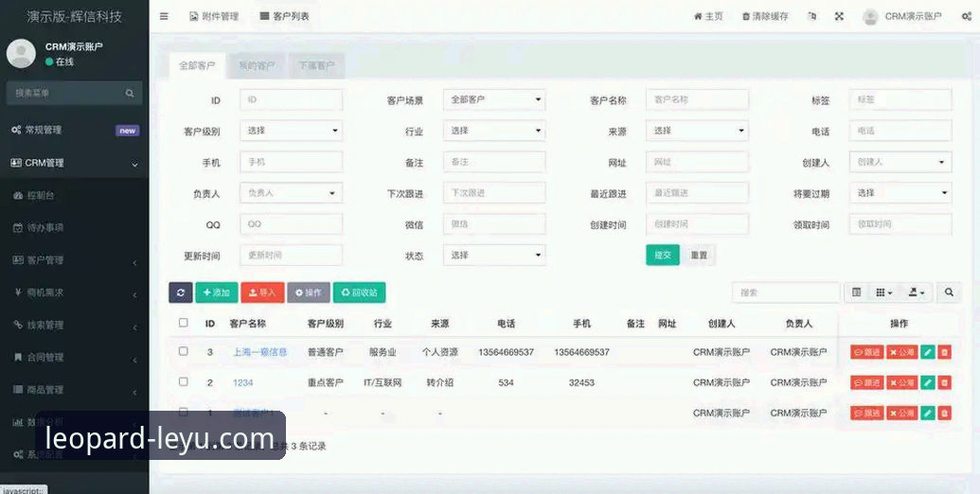Screen dimensions: 980x494
Task: Select all rows header checkbox
Action: tap(183, 323)
